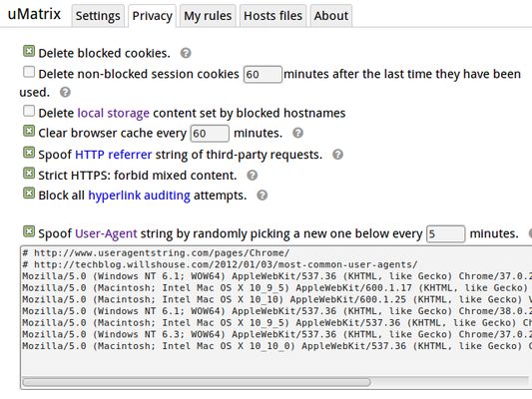Open the My rules tab
This screenshot has width=532, height=399.
pos(208,16)
